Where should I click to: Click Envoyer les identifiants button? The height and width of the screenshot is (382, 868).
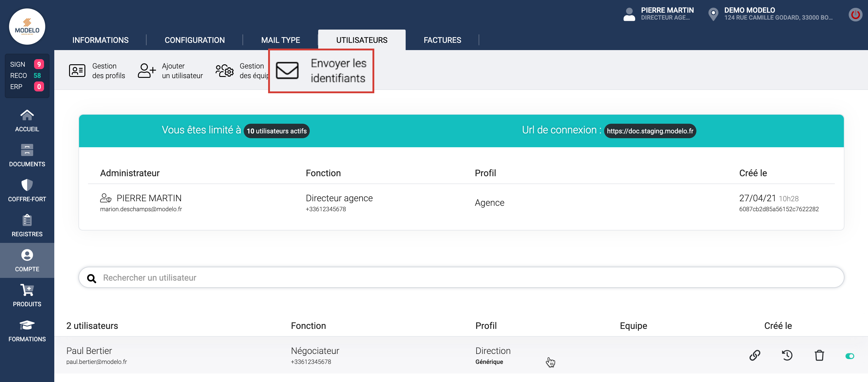tap(321, 71)
